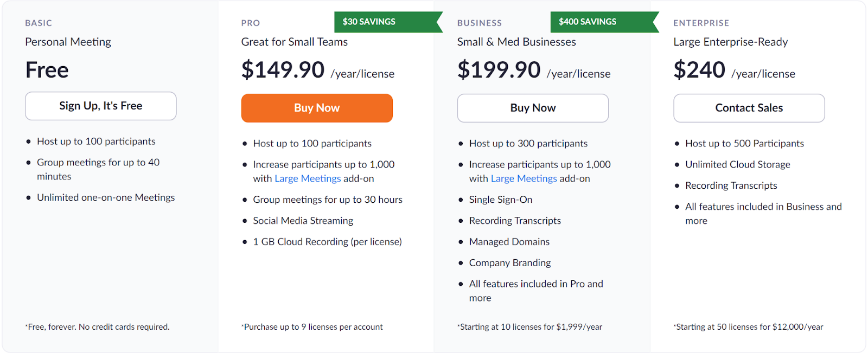Click the $240 Enterprise price

click(x=699, y=70)
